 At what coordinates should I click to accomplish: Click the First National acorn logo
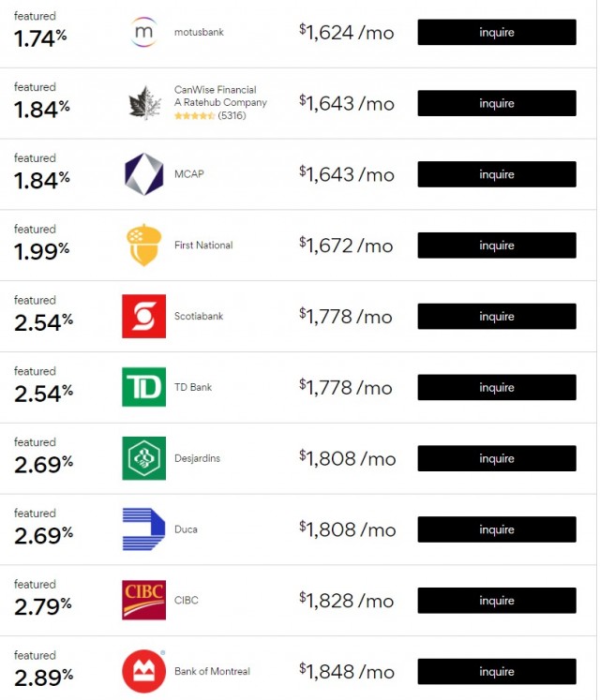[x=143, y=246]
